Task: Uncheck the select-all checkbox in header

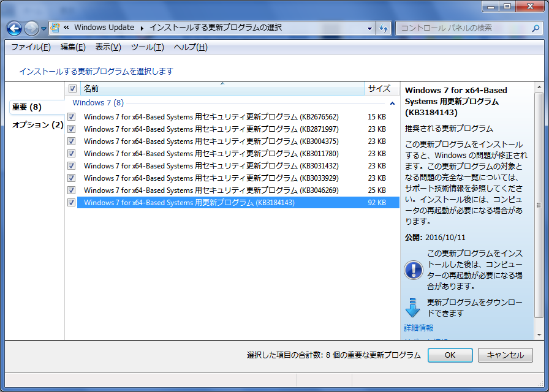Action: 72,89
